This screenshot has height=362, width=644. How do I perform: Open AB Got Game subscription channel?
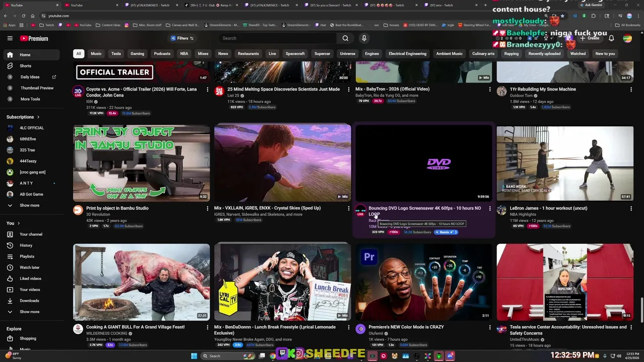31,194
